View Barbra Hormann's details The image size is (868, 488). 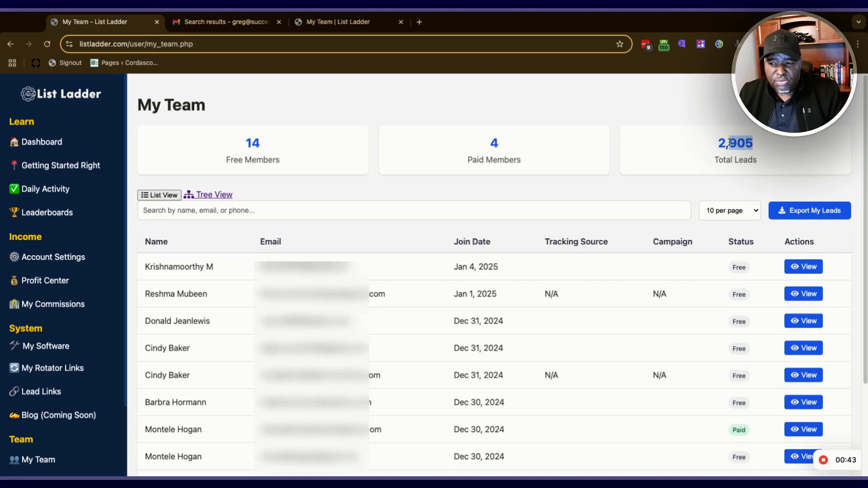pyautogui.click(x=803, y=402)
